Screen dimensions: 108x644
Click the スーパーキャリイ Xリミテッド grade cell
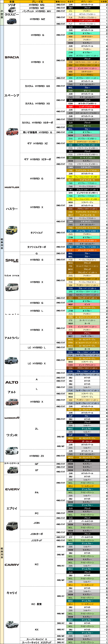38,642
